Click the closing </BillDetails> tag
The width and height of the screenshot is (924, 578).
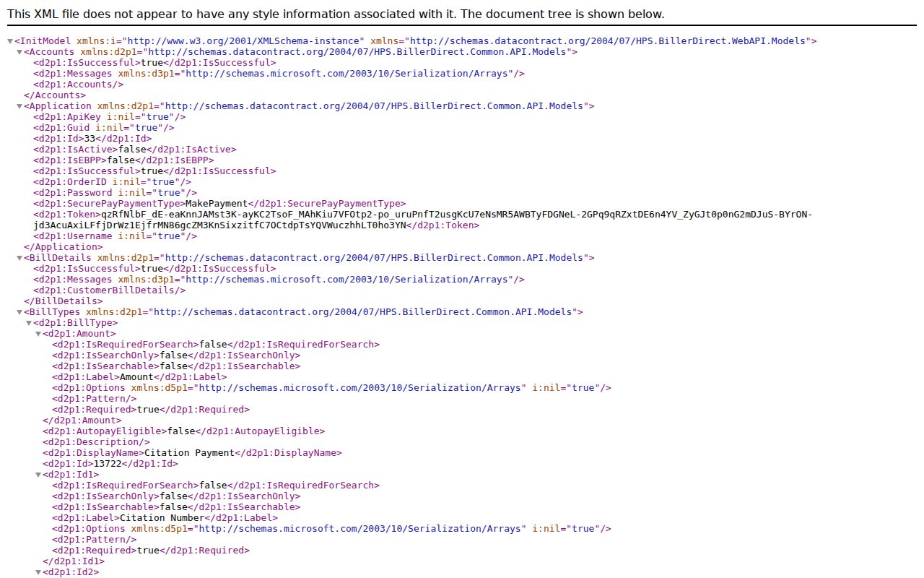point(63,301)
